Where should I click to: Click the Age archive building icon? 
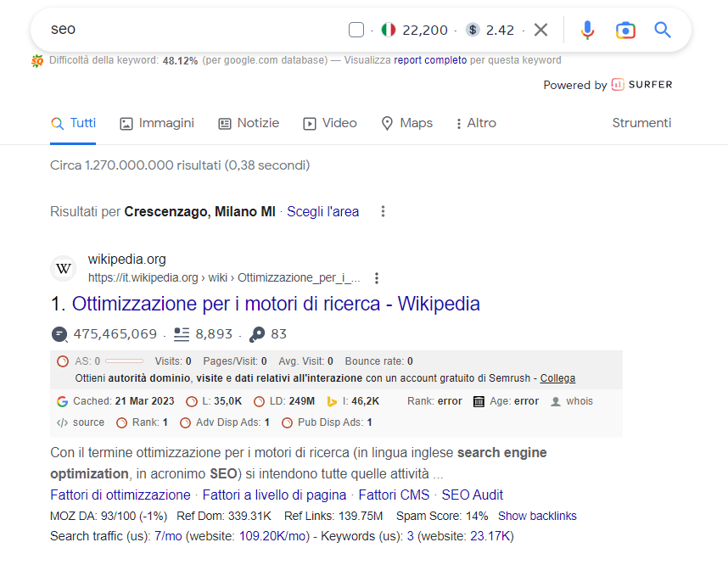coord(479,401)
